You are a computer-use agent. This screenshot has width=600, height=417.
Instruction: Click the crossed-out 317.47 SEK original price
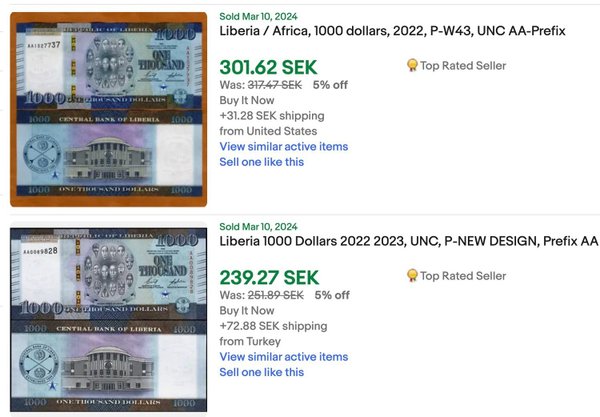(275, 85)
